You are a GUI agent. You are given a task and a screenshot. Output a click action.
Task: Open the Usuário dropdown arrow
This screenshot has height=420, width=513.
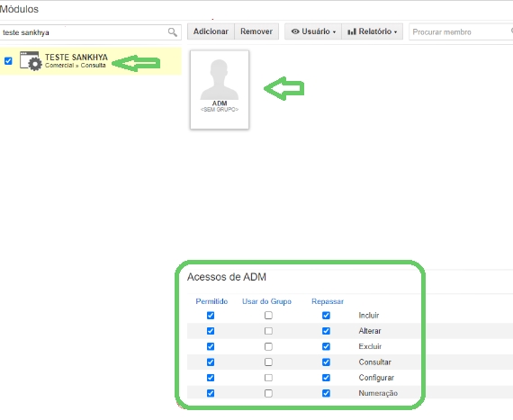point(334,32)
